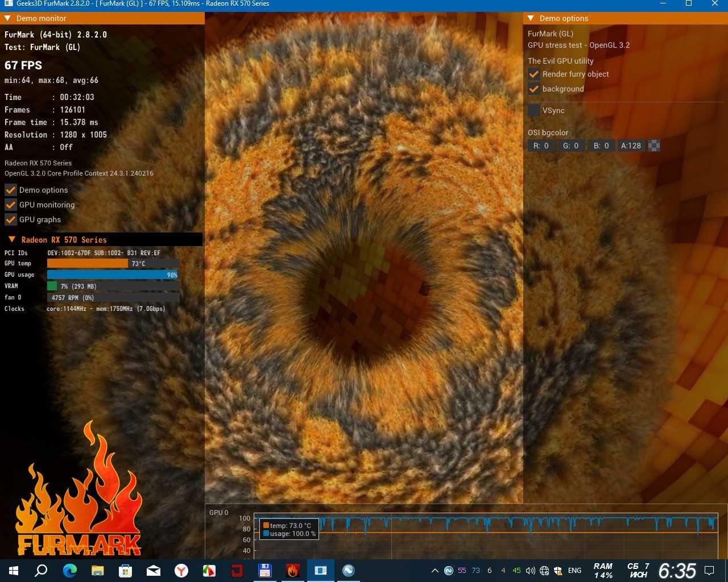Launch Yandex Browser from taskbar

[x=181, y=570]
